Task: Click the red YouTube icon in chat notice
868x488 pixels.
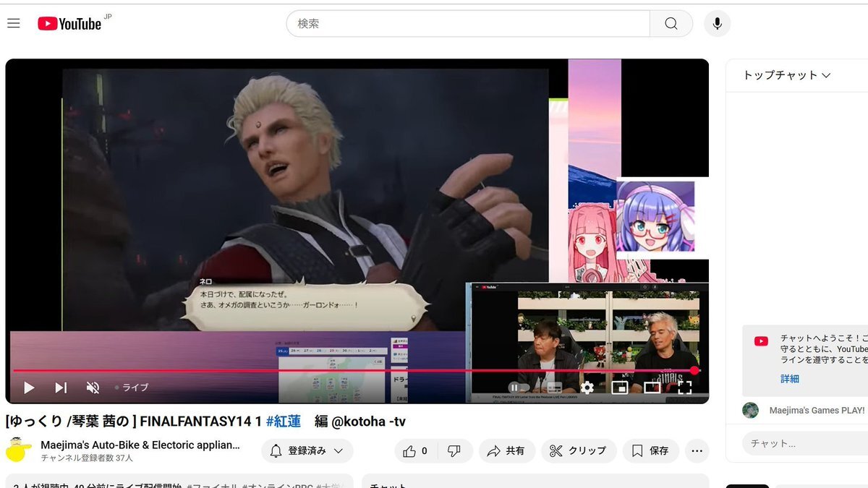Action: pyautogui.click(x=761, y=341)
